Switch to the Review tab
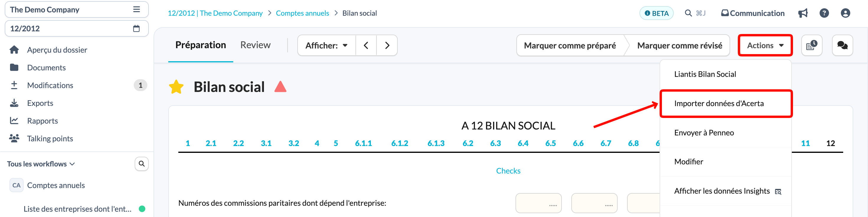868x217 pixels. click(x=255, y=45)
